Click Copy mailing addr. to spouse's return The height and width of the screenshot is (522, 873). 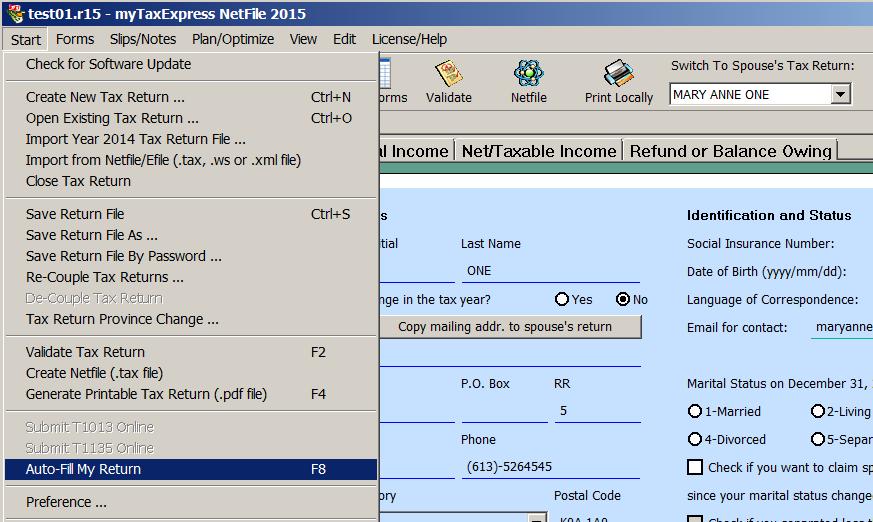pos(509,327)
